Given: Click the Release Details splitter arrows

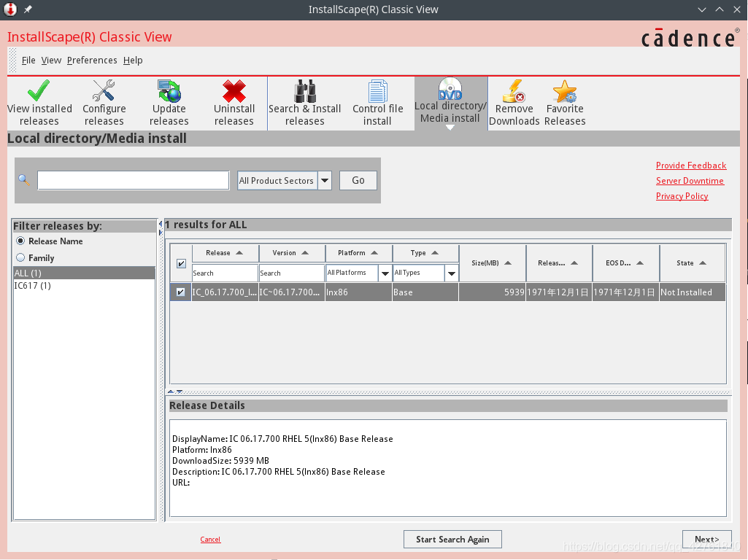Looking at the screenshot, I should coord(175,392).
